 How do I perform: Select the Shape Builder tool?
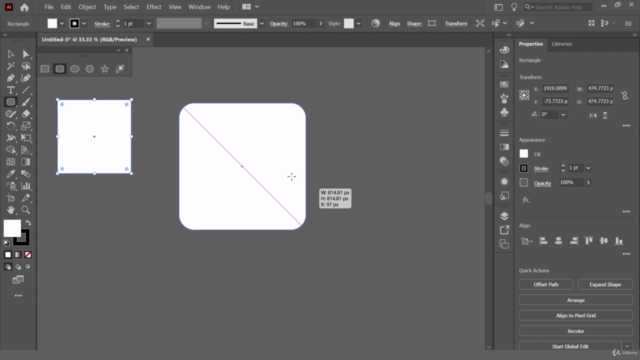pyautogui.click(x=11, y=150)
